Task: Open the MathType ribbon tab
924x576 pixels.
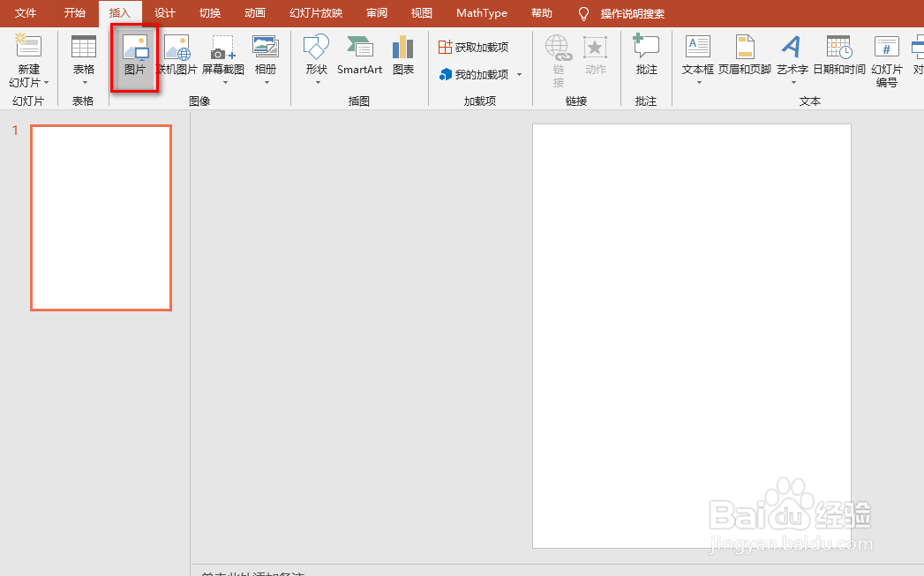Action: coord(481,12)
